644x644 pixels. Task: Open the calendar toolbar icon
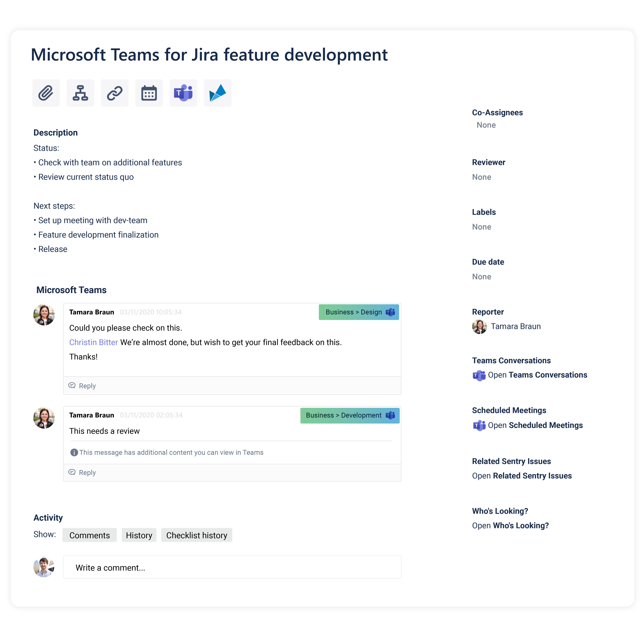149,93
